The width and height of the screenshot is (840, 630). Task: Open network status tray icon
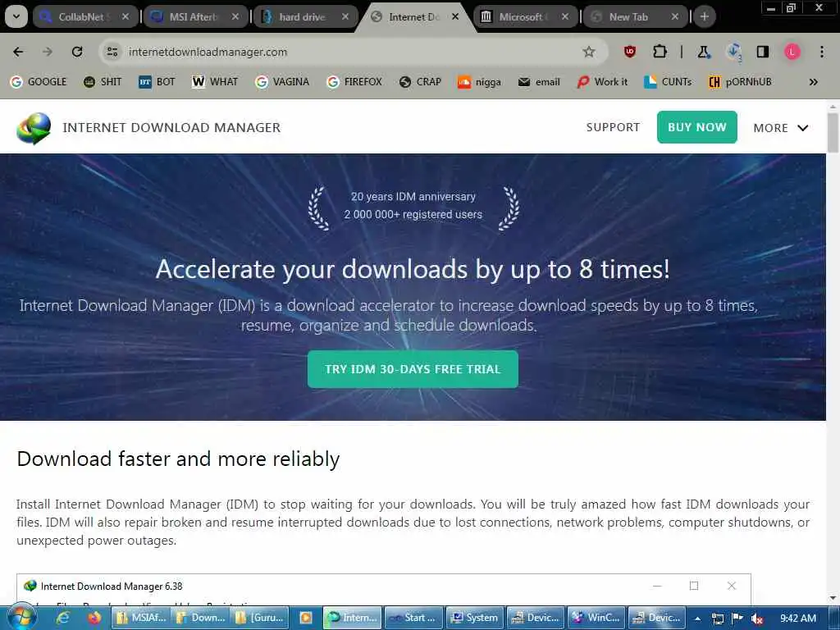click(717, 619)
